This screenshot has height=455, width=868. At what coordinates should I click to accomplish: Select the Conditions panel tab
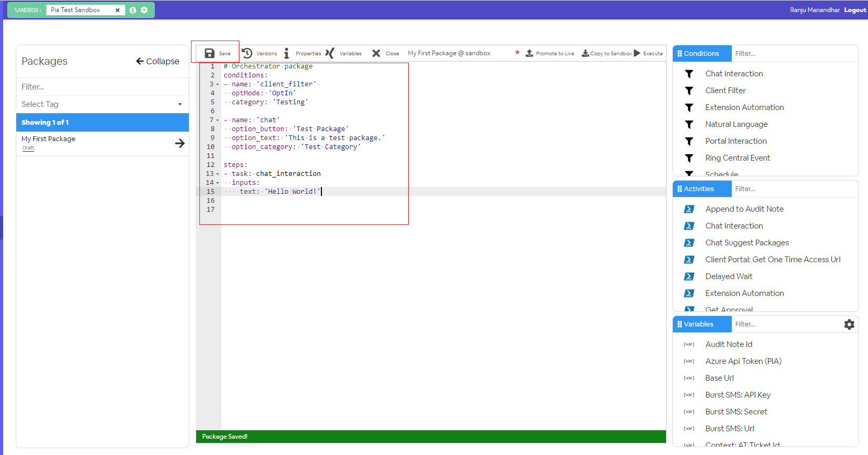(x=702, y=53)
